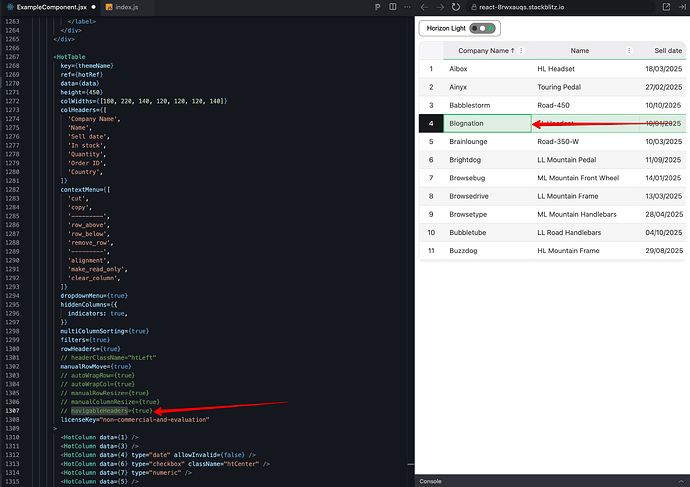Image resolution: width=690 pixels, height=487 pixels.
Task: Click line number 1267 in the gutter
Action: tap(12, 57)
